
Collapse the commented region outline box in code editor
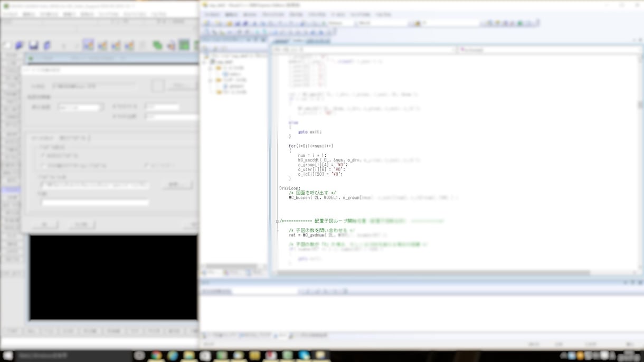(x=277, y=222)
